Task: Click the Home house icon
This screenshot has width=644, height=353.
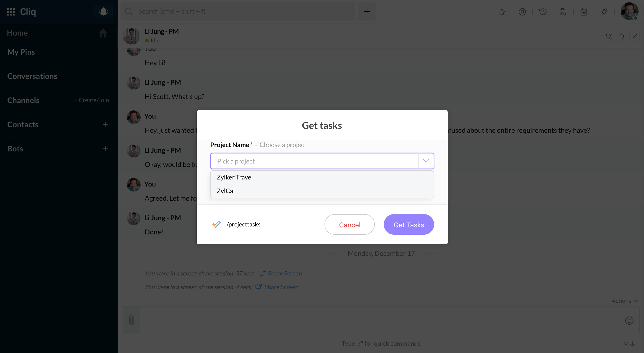Action: coord(103,33)
